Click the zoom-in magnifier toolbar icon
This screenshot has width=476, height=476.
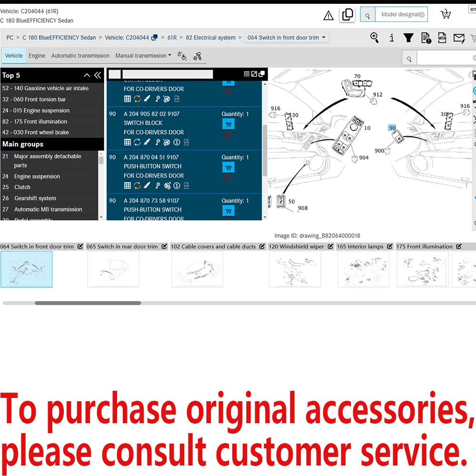pyautogui.click(x=374, y=38)
